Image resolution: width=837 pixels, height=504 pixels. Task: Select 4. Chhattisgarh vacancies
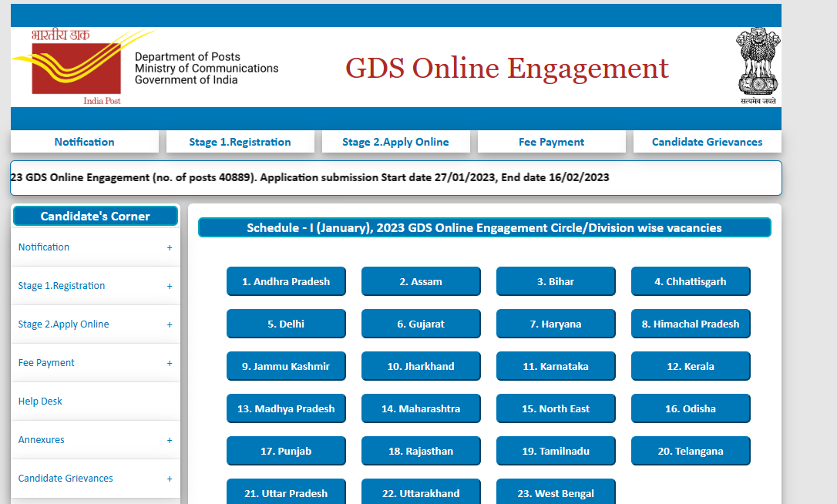click(x=691, y=281)
